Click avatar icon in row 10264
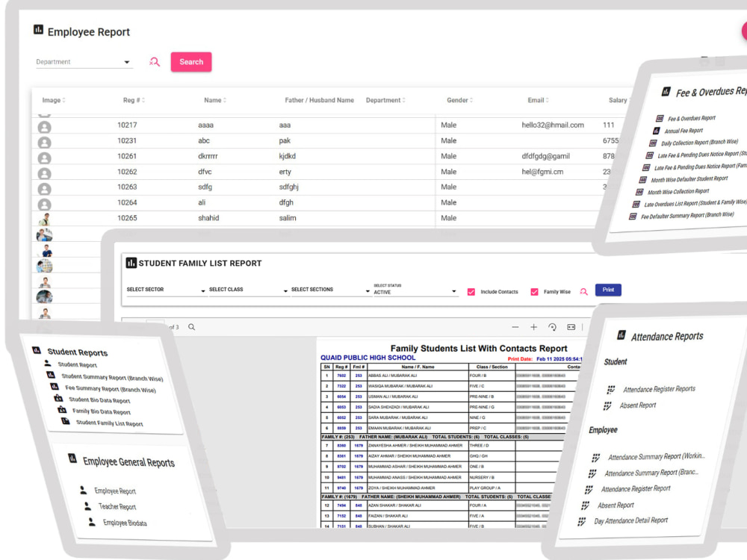The image size is (747, 560). tap(44, 205)
